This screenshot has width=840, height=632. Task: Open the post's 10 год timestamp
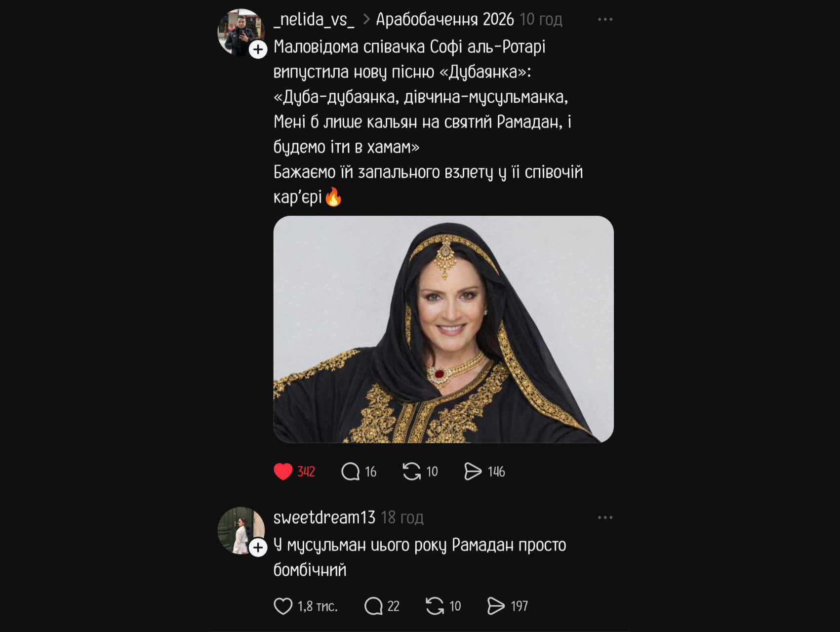[541, 19]
